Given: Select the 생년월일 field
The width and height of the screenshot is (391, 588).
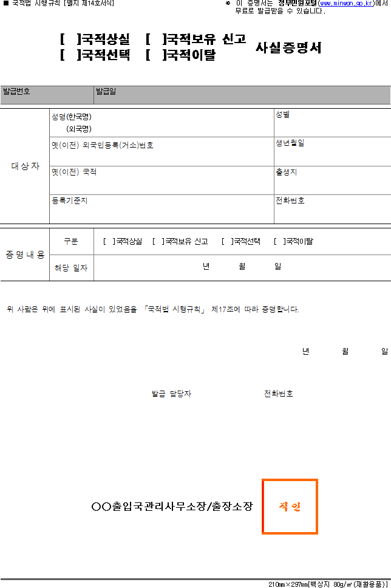Looking at the screenshot, I should pyautogui.click(x=333, y=151).
